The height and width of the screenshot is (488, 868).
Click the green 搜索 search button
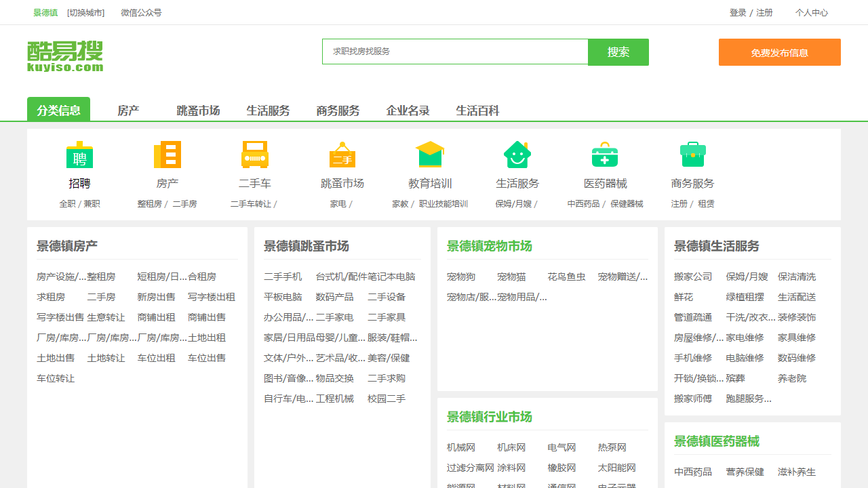(618, 52)
